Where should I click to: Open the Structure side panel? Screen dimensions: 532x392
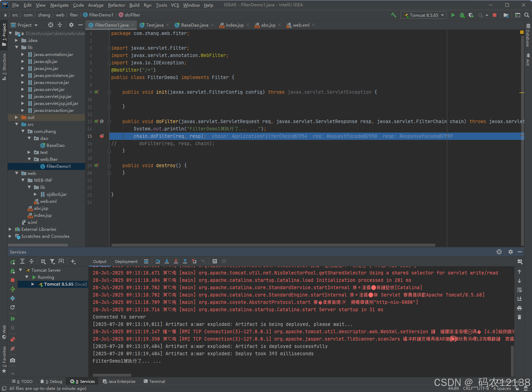[x=4, y=66]
